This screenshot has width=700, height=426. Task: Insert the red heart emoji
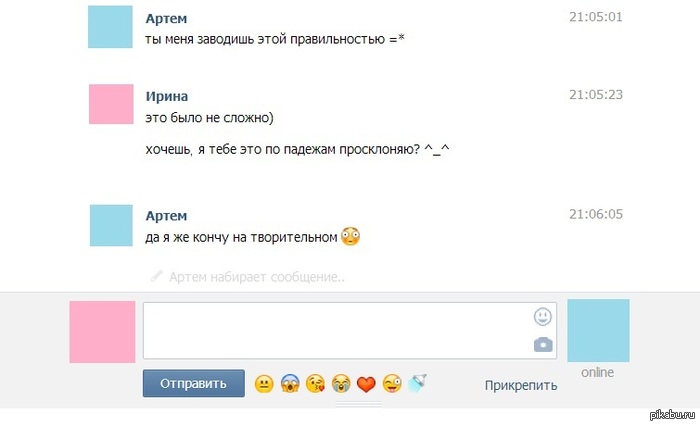coord(367,384)
